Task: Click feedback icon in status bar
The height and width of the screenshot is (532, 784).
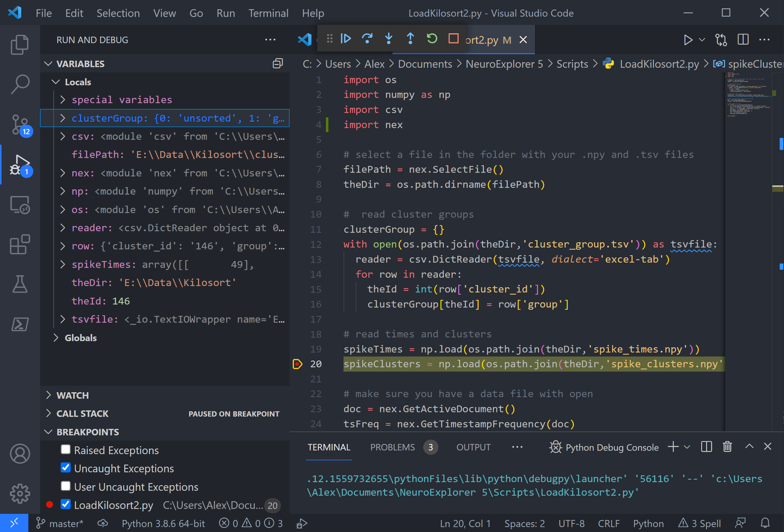Action: (740, 523)
